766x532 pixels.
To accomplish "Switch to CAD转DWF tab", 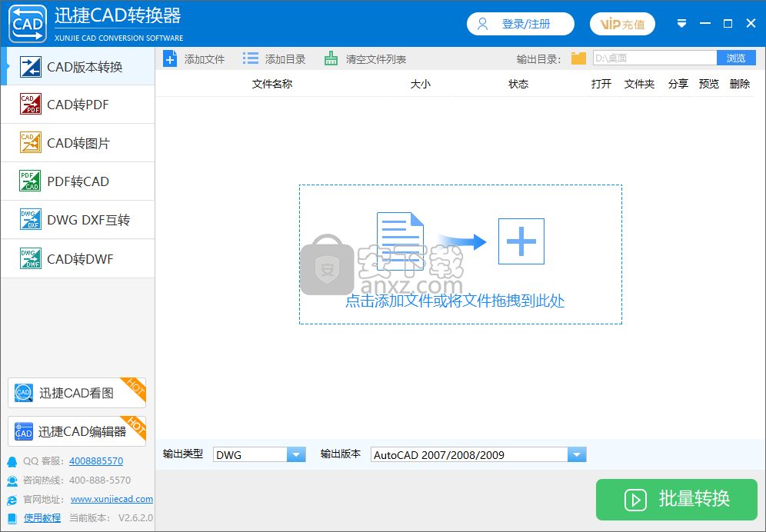I will click(78, 258).
